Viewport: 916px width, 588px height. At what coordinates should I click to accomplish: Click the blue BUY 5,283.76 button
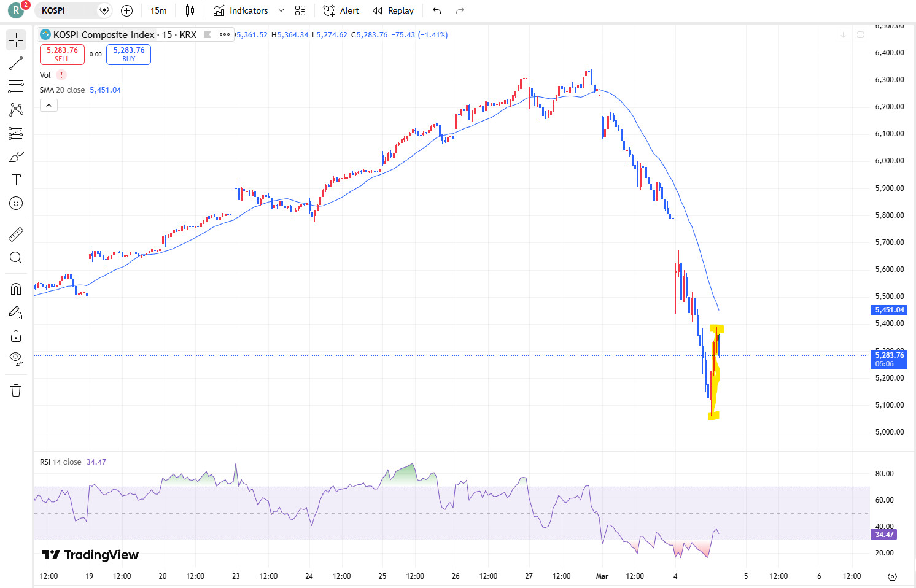coord(128,54)
